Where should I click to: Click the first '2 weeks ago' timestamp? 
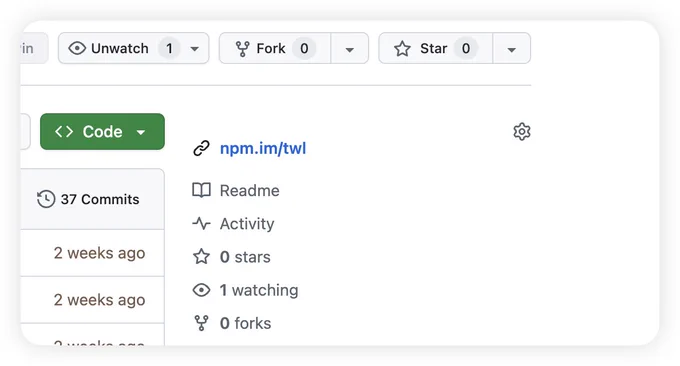point(99,253)
